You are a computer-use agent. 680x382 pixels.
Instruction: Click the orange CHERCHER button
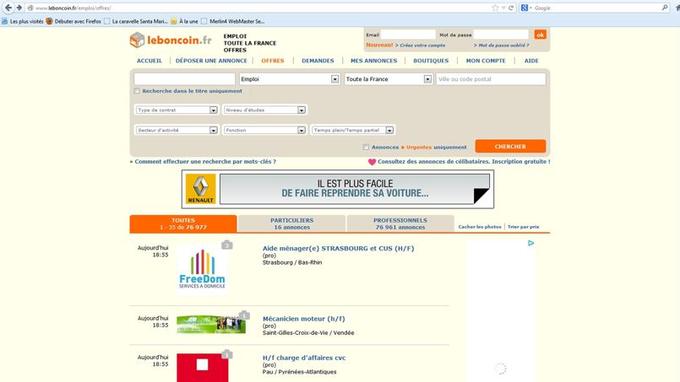pyautogui.click(x=510, y=147)
